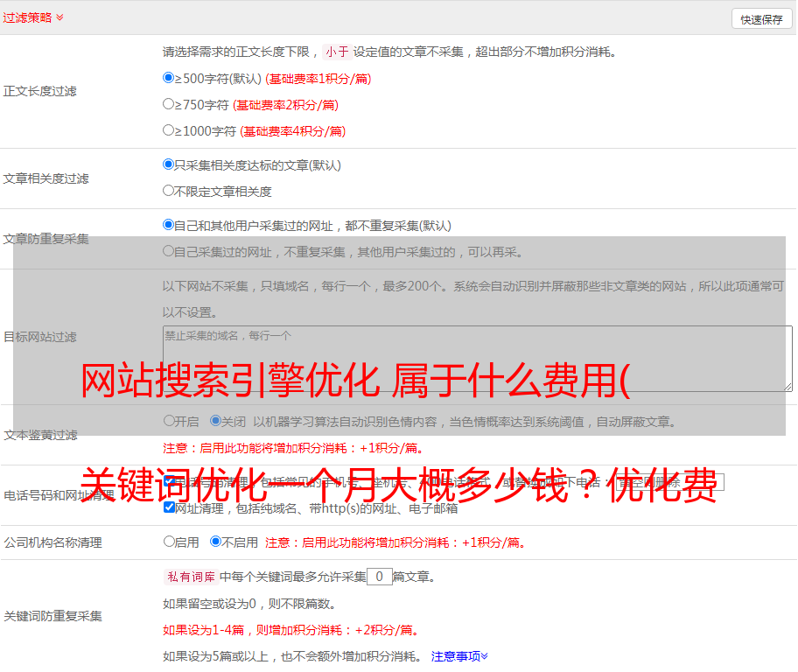Click the keyword article count input box

[379, 577]
